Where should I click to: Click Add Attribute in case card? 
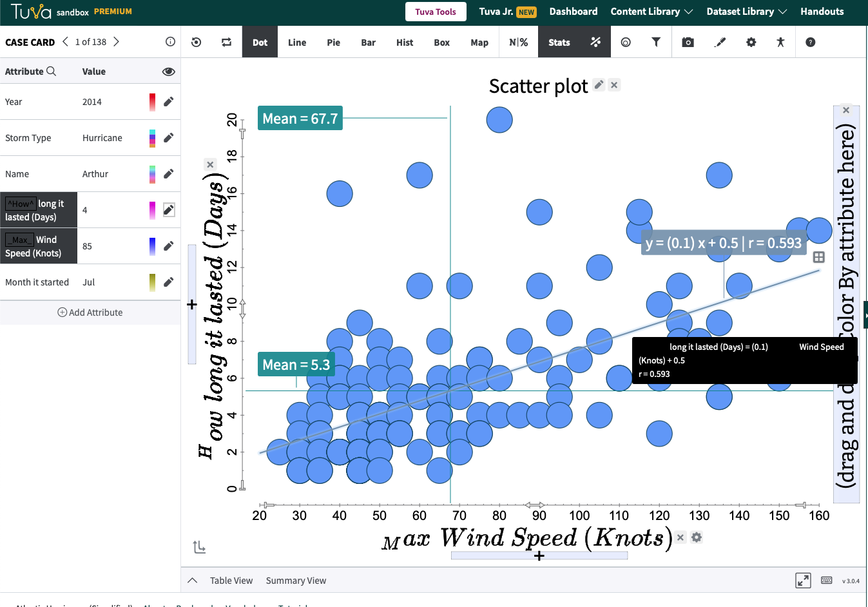90,313
